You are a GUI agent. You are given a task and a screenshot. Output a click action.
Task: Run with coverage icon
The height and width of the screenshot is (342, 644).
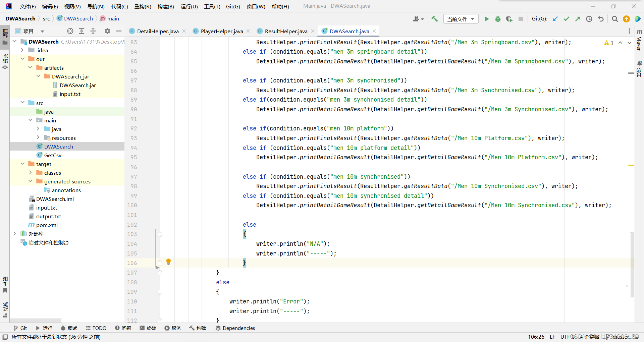(509, 19)
